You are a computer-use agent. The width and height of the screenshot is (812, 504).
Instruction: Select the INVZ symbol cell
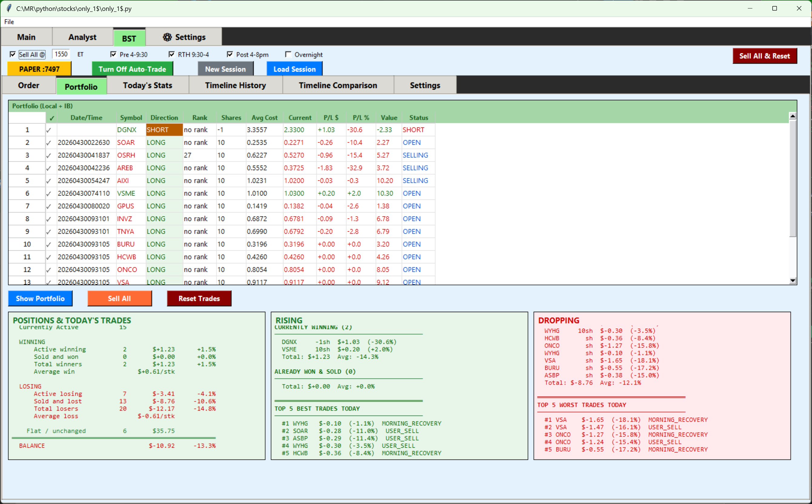tap(131, 219)
